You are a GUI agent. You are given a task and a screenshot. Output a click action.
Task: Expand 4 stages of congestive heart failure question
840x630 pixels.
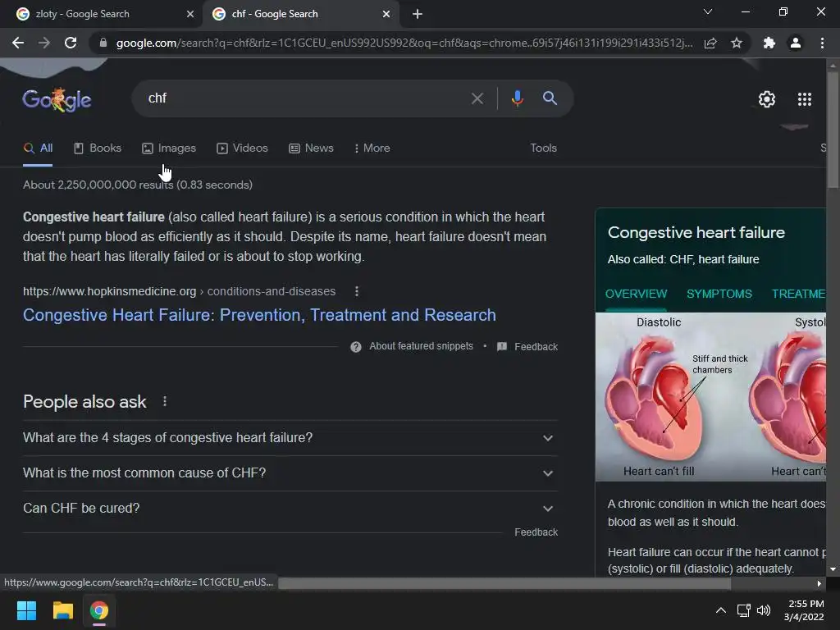pyautogui.click(x=290, y=438)
